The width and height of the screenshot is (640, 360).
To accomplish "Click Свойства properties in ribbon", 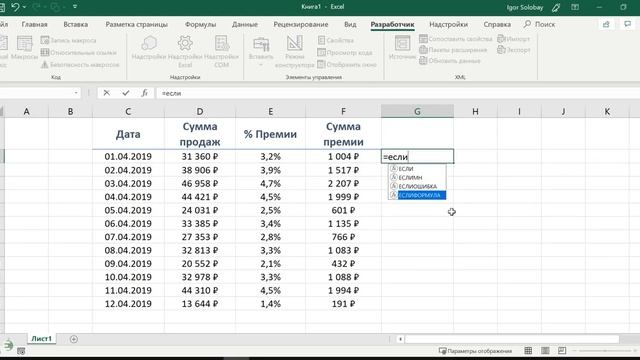I will [x=336, y=40].
